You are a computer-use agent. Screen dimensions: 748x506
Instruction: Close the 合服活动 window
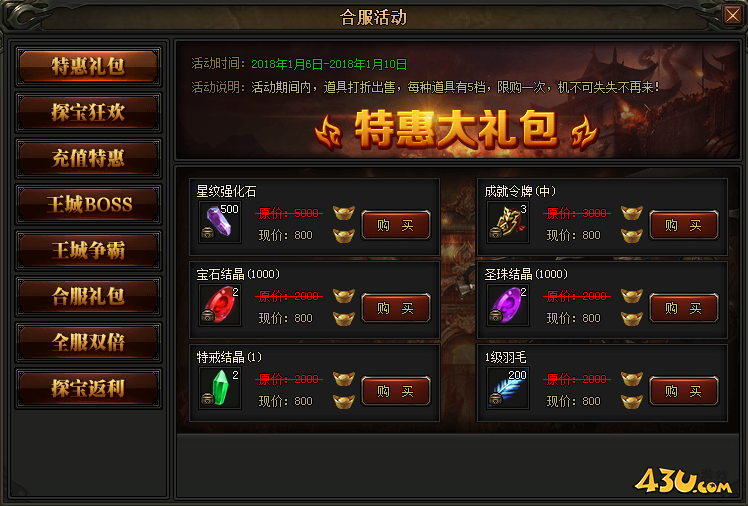(732, 15)
